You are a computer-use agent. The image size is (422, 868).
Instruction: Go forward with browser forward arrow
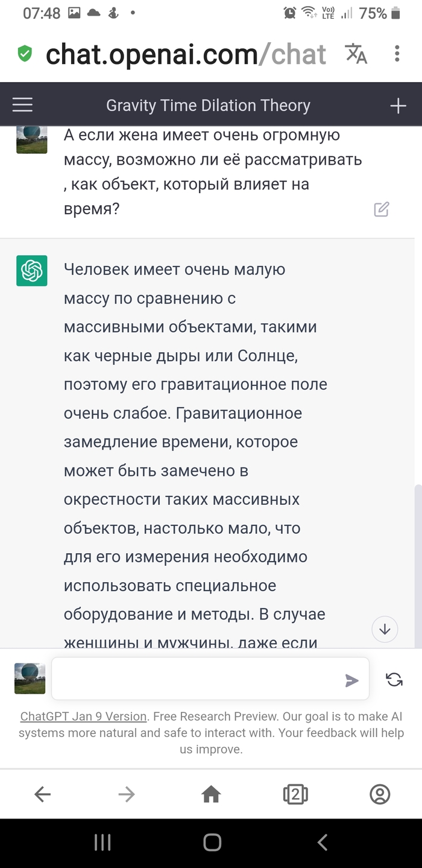(x=127, y=794)
